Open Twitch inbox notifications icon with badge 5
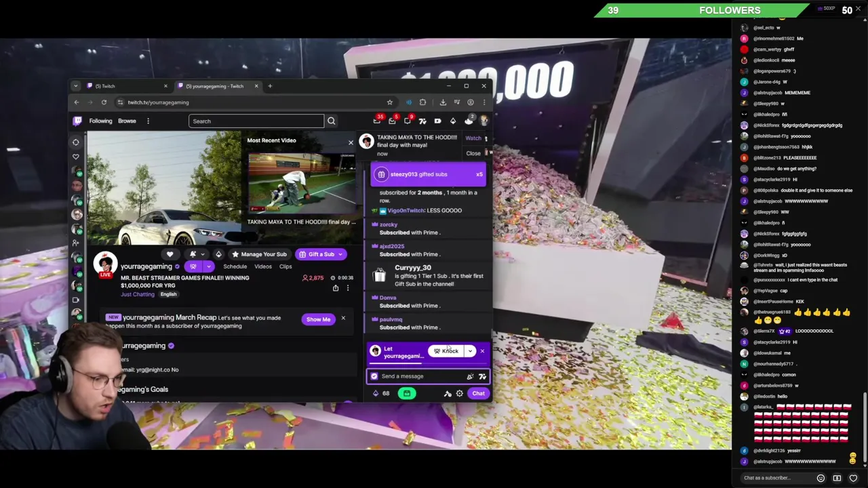This screenshot has width=868, height=488. [x=393, y=121]
